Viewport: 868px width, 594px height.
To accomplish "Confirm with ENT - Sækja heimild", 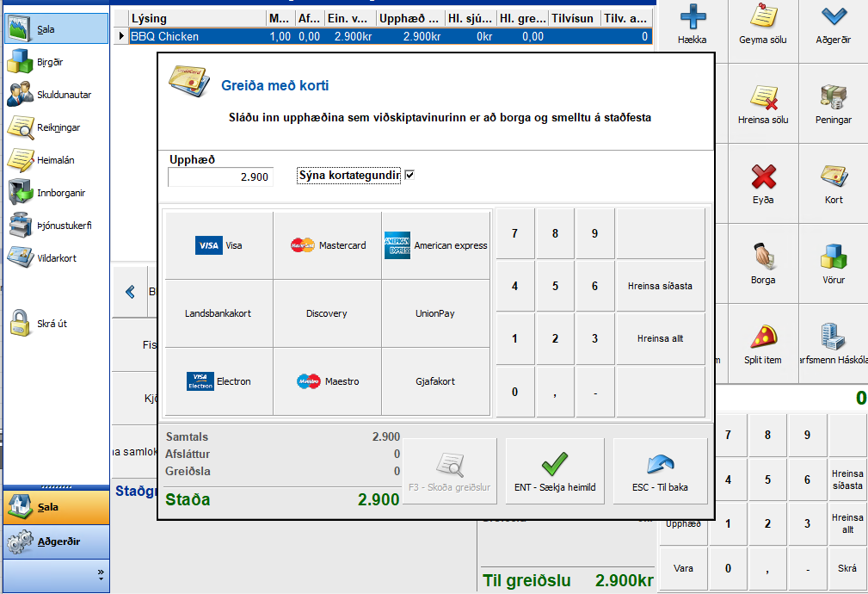I will [x=555, y=470].
